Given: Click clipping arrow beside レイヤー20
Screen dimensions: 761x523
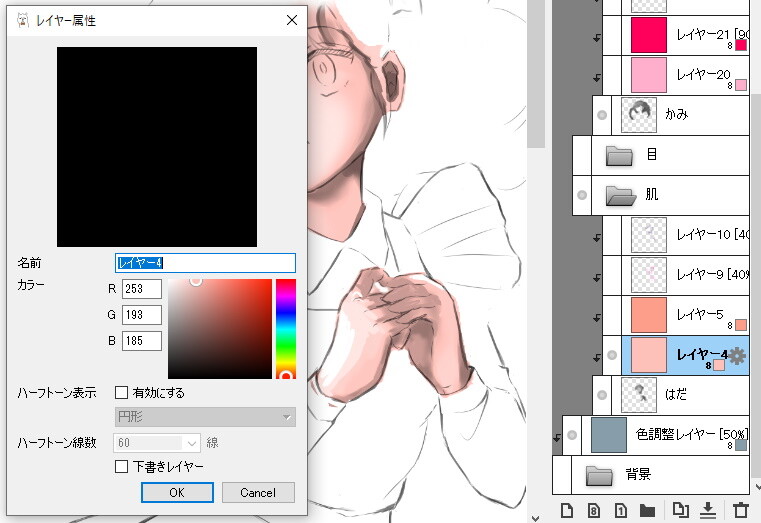Looking at the screenshot, I should [x=596, y=78].
